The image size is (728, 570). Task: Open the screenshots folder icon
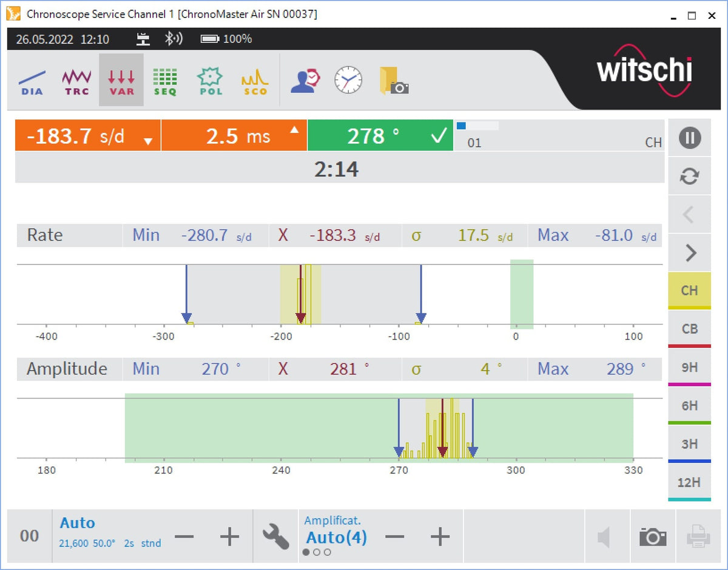click(394, 81)
